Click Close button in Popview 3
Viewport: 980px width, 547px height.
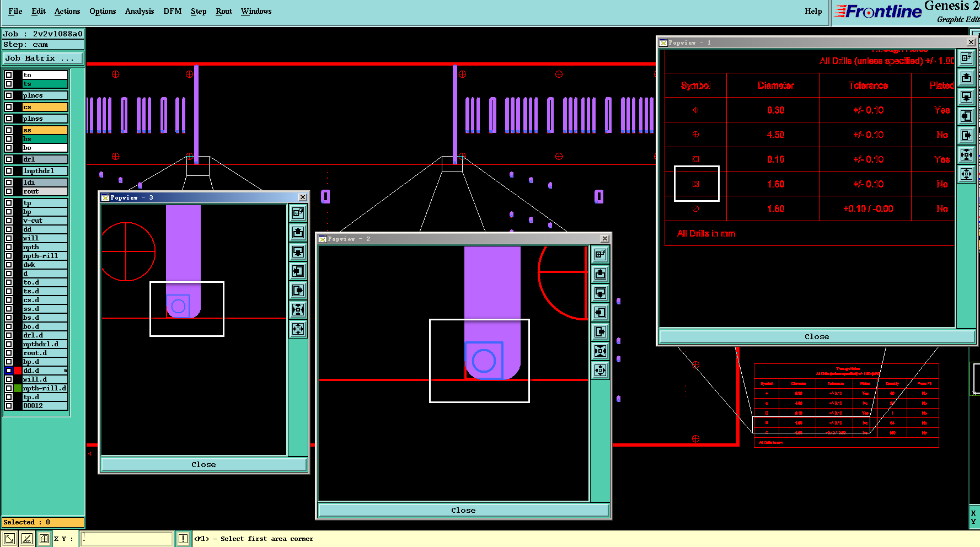pyautogui.click(x=204, y=464)
